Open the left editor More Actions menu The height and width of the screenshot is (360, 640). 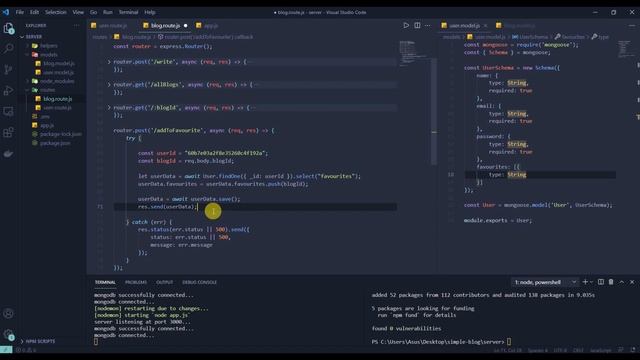[427, 25]
